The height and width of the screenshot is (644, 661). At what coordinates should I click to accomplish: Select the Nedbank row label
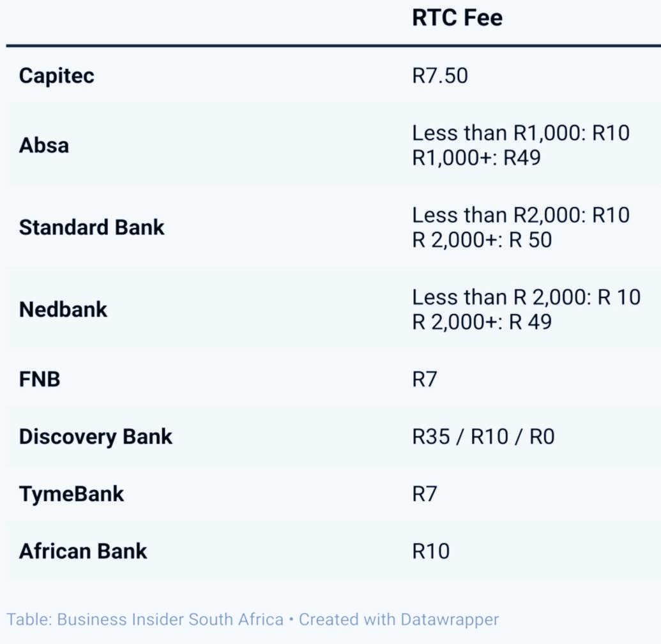point(63,310)
